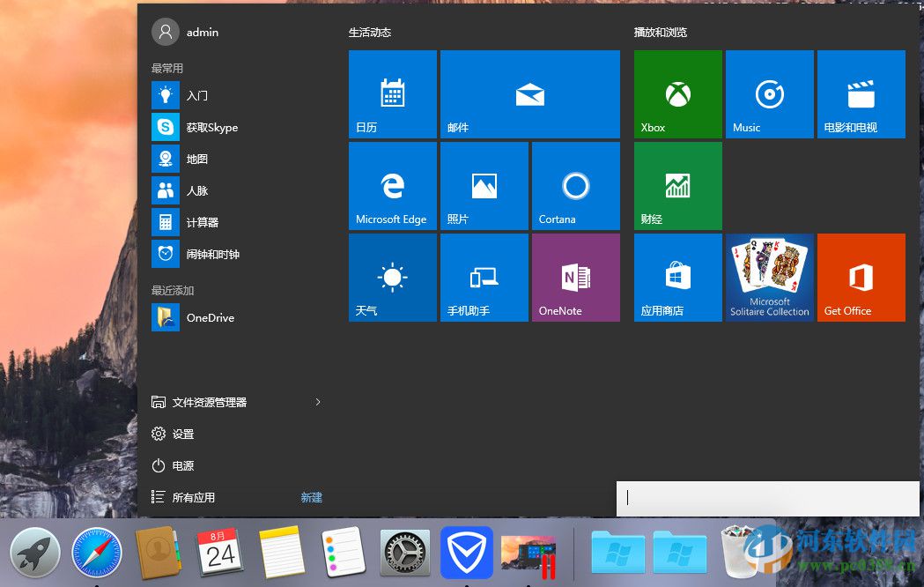Open the Get Office tile
This screenshot has width=924, height=587.
pyautogui.click(x=861, y=277)
